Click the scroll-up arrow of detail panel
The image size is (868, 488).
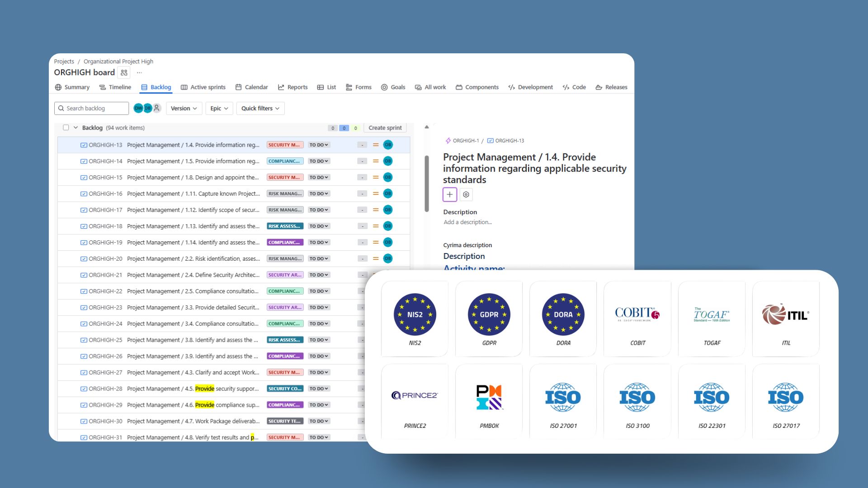[426, 127]
